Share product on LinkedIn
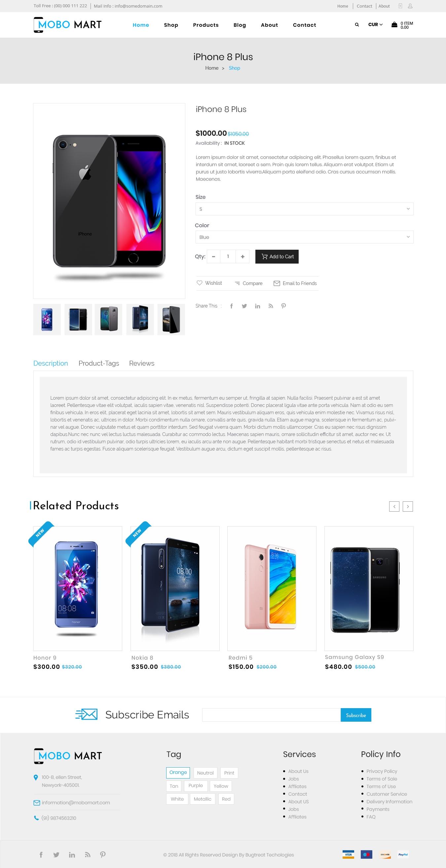Screen dimensions: 446x868 [x=258, y=306]
